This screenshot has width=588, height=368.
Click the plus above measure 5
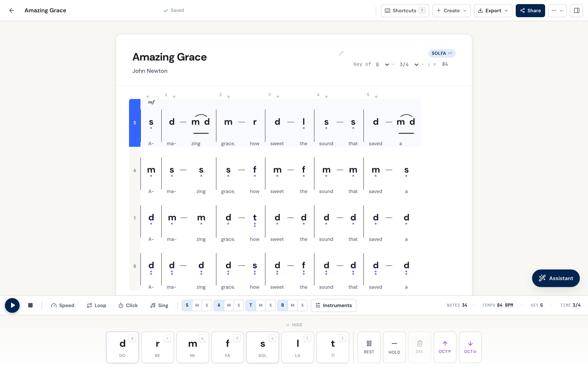(376, 97)
